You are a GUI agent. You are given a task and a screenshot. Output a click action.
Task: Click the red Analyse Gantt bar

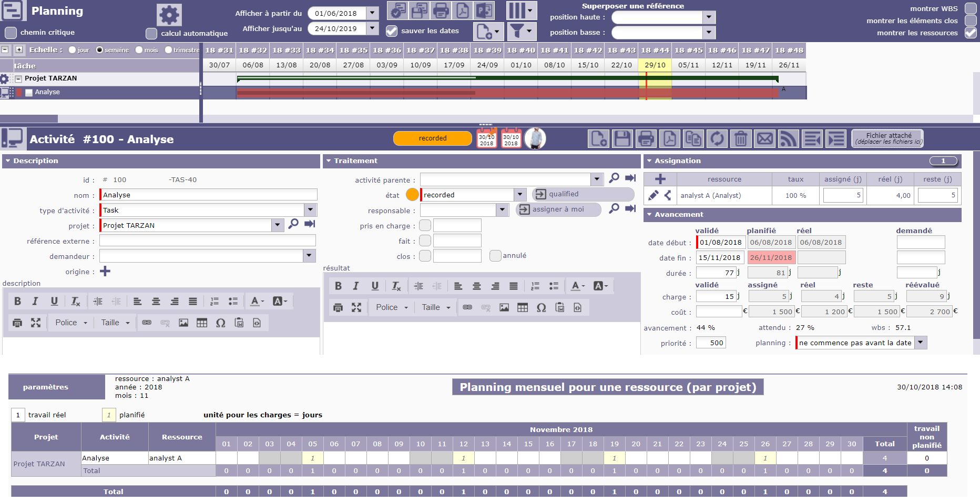point(507,93)
